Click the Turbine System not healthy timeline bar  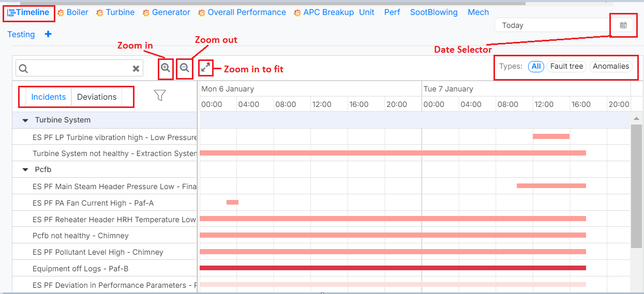click(x=393, y=153)
